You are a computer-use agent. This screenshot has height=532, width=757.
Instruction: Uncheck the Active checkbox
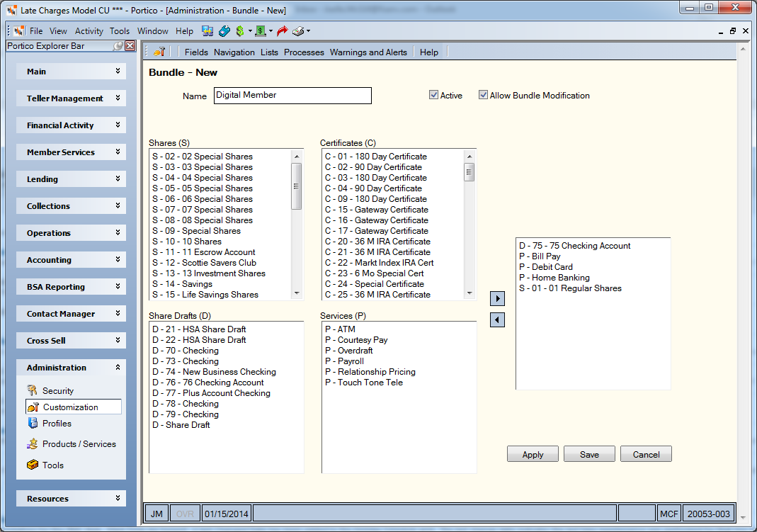tap(433, 95)
